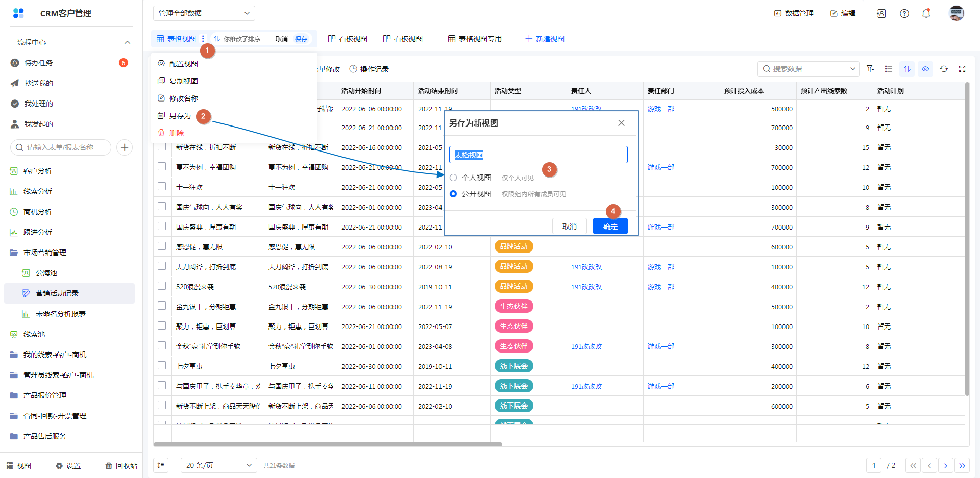
Task: Choose 复制视图 from the context menu
Action: 183,81
